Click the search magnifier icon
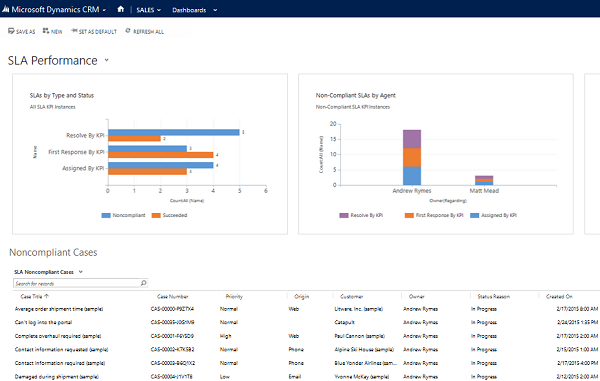Screen dimensions: 600x381 pyautogui.click(x=143, y=283)
